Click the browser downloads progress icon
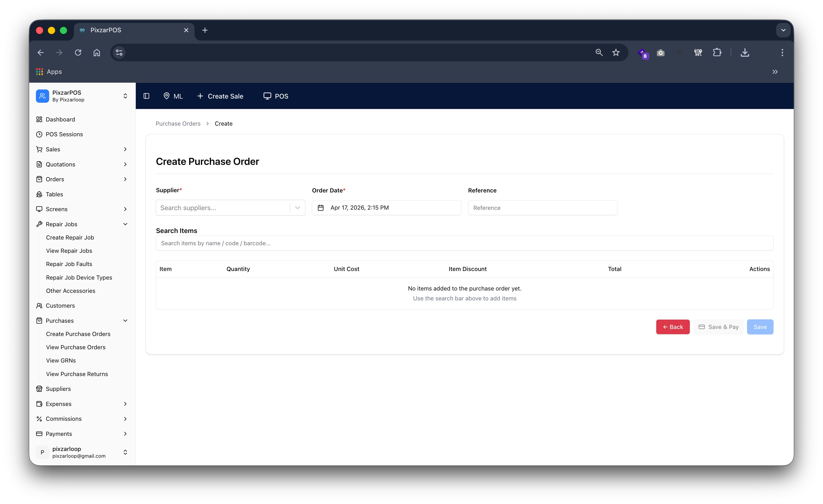Image resolution: width=823 pixels, height=504 pixels. pyautogui.click(x=745, y=53)
